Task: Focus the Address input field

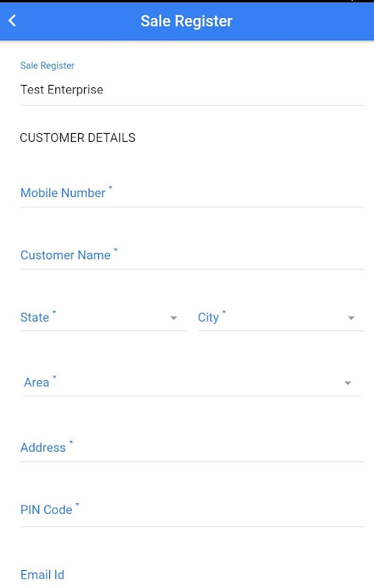Action: click(192, 447)
